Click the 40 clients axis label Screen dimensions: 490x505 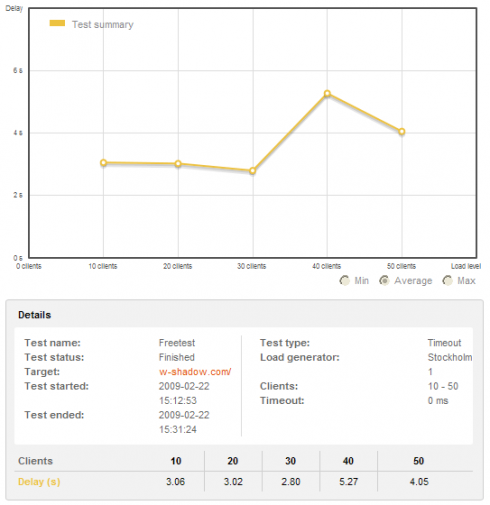(327, 266)
